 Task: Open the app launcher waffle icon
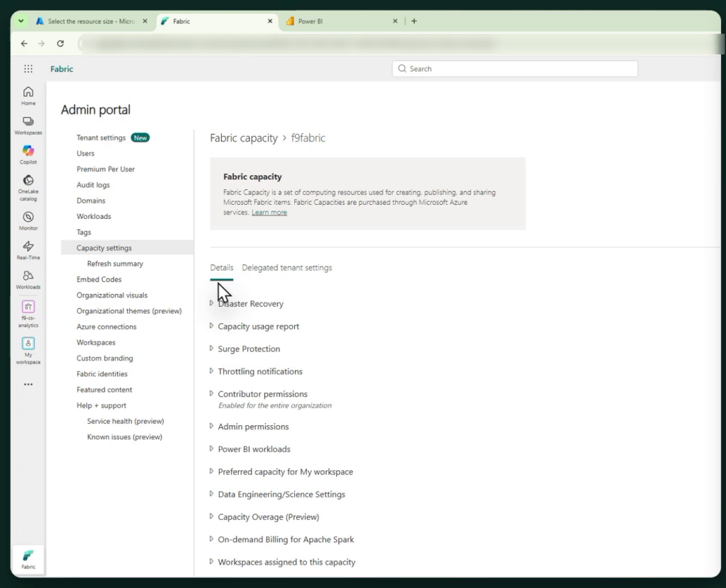tap(28, 69)
